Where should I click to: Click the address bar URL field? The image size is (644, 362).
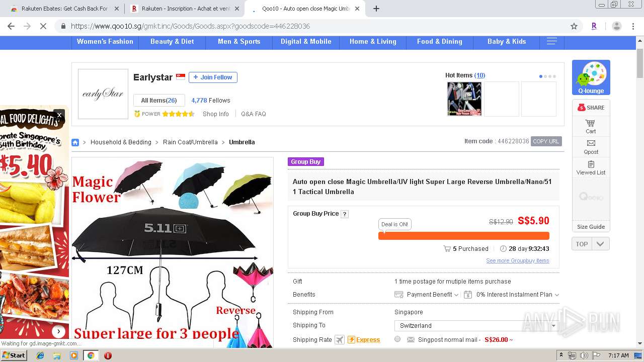pyautogui.click(x=317, y=26)
